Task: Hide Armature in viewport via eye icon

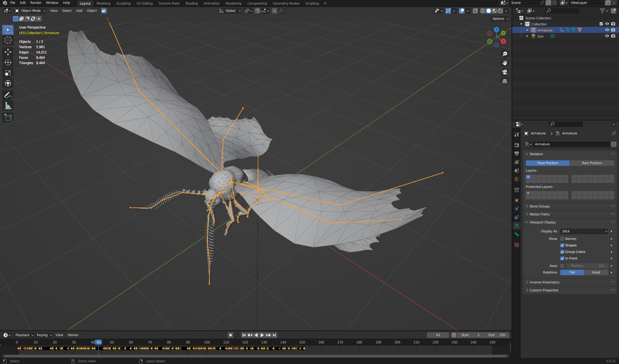Action: (x=607, y=30)
